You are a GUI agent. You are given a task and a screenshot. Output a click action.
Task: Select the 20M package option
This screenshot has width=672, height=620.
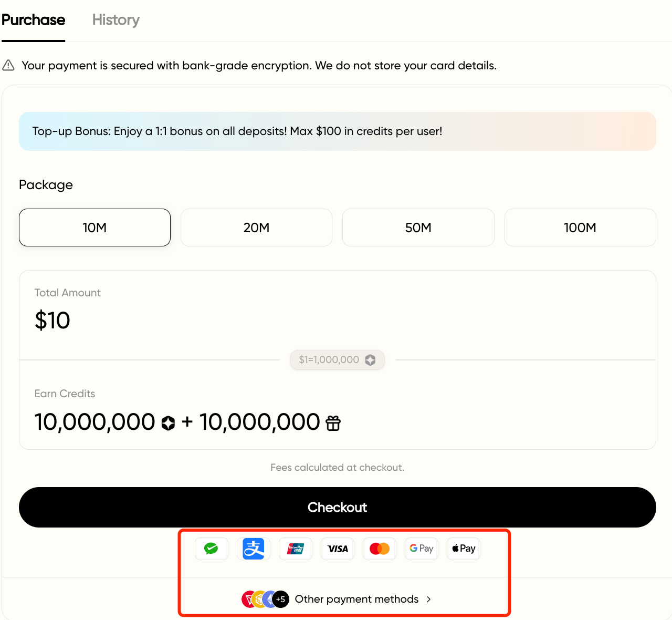tap(256, 228)
